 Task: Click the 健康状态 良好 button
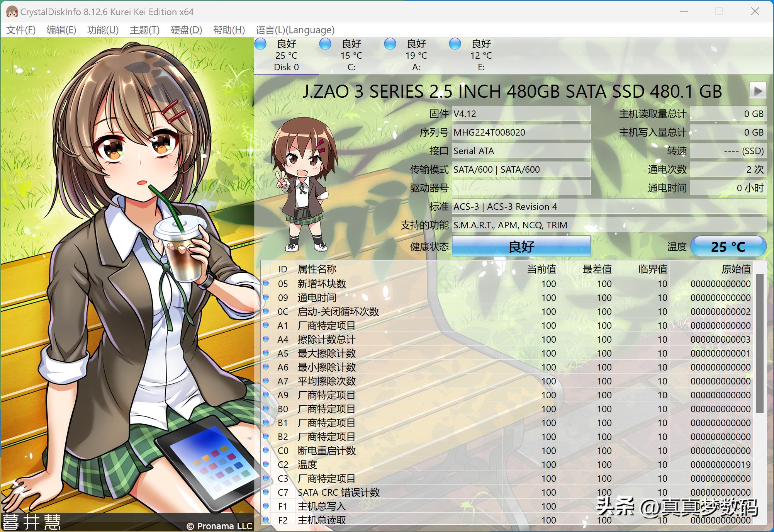point(521,246)
